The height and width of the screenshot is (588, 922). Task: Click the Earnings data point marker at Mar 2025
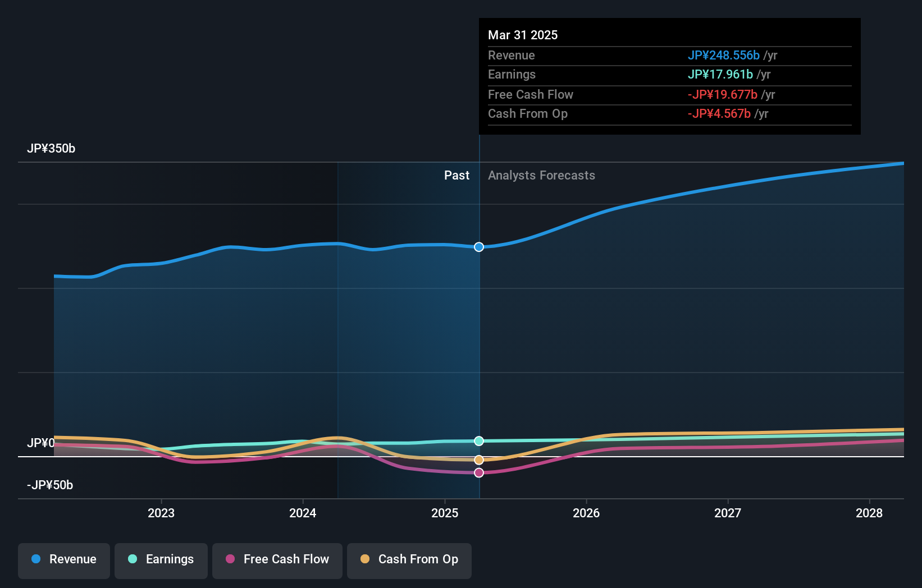479,441
